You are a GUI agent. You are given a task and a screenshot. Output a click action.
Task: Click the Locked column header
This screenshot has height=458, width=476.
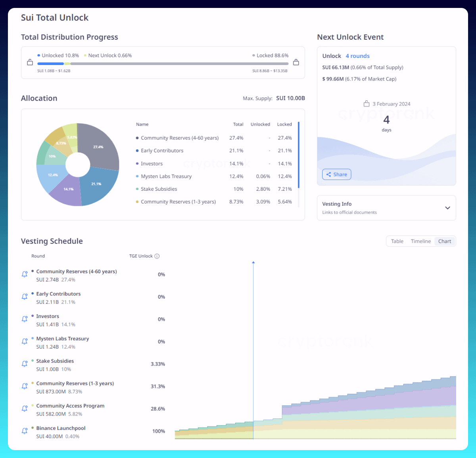[284, 125]
